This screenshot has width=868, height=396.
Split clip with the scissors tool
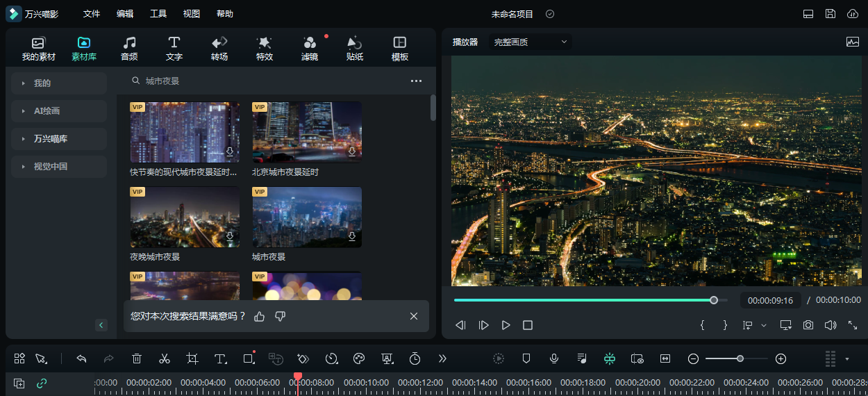pyautogui.click(x=165, y=358)
